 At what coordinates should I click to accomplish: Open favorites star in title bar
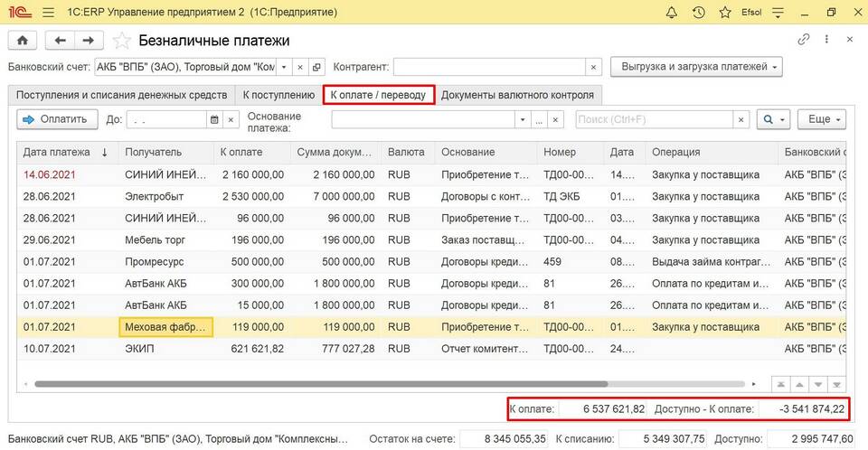point(724,12)
